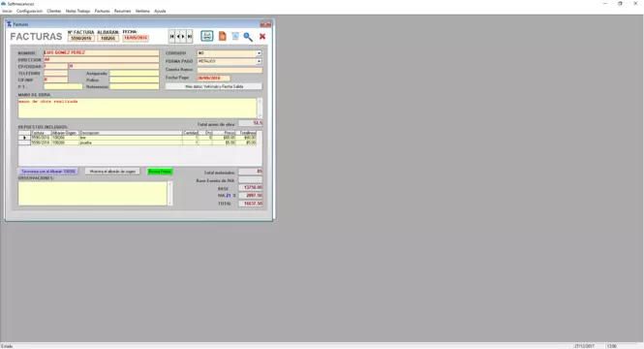The image size is (644, 349).
Task: Click the Muestra el albarán de origen button
Action: click(112, 172)
